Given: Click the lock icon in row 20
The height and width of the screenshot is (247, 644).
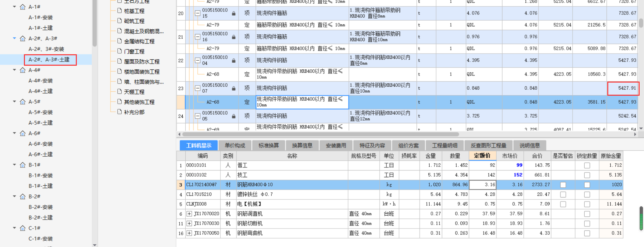Looking at the screenshot, I should 234,13.
